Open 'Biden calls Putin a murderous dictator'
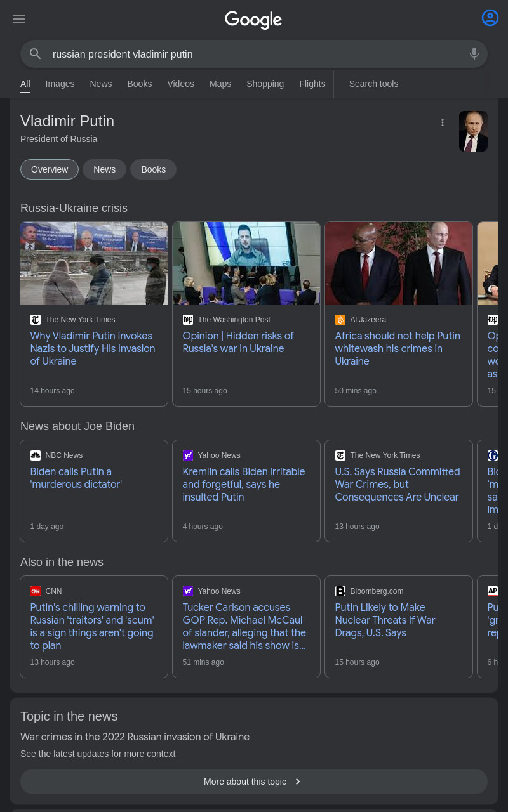This screenshot has width=508, height=812. (x=76, y=478)
